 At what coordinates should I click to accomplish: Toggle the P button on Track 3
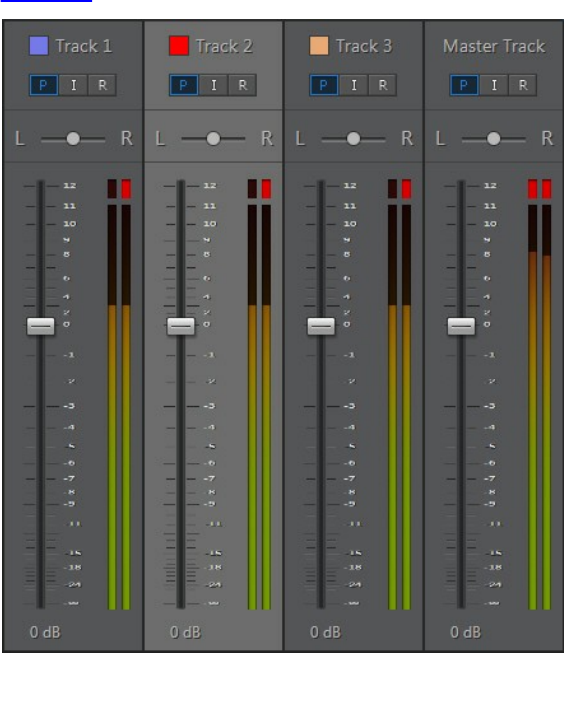tap(324, 85)
